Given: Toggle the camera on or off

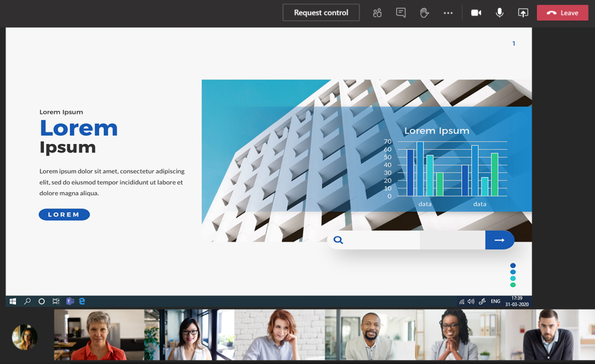Looking at the screenshot, I should click(x=476, y=13).
